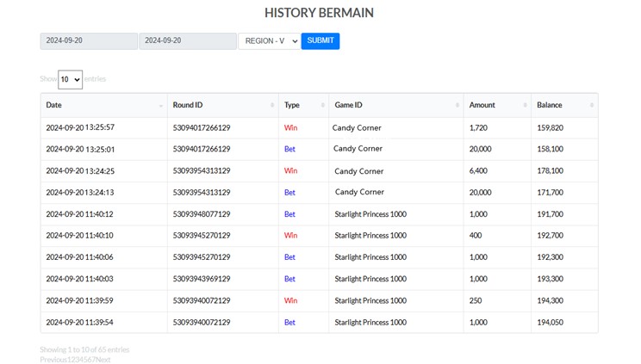
Task: Click Round ID in the 11:39:54 row
Action: tap(202, 322)
